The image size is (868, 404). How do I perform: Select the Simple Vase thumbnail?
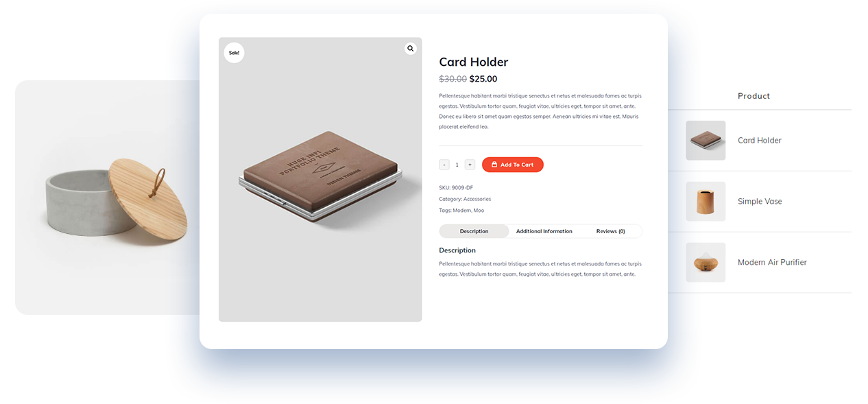(706, 201)
